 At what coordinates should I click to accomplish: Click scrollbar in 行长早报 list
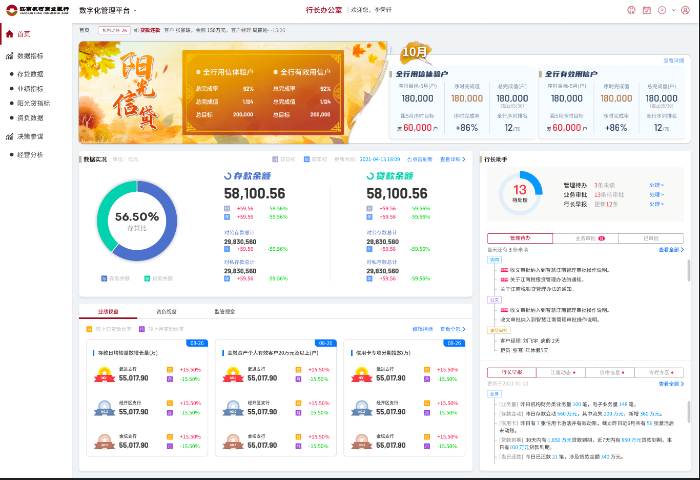point(688,412)
